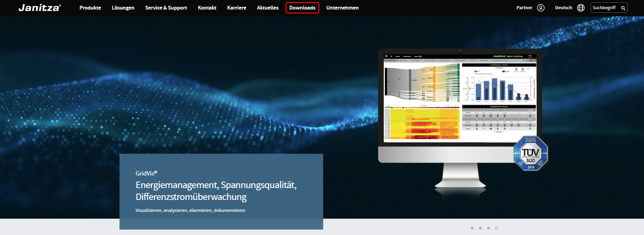Go to the Downloads menu item
The width and height of the screenshot is (644, 235).
(302, 8)
